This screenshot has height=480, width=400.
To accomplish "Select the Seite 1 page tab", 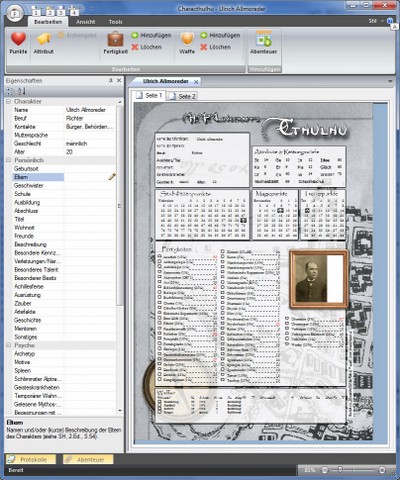I will tap(149, 96).
